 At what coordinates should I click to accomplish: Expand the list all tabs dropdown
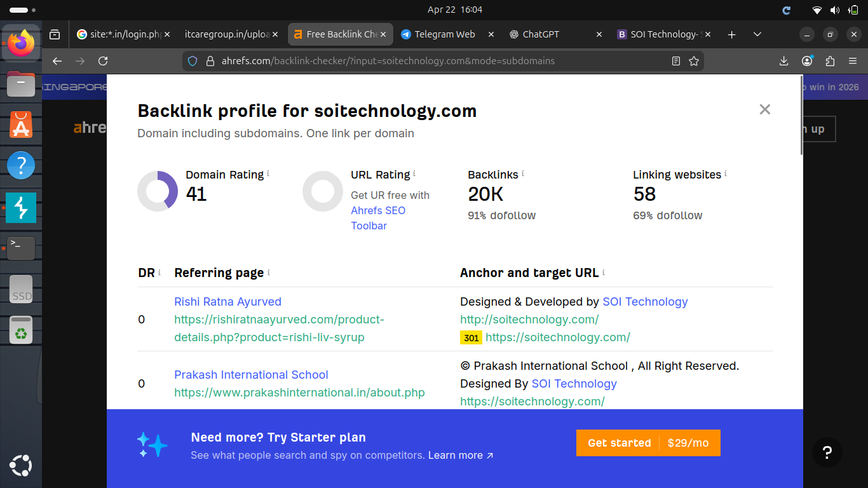757,34
